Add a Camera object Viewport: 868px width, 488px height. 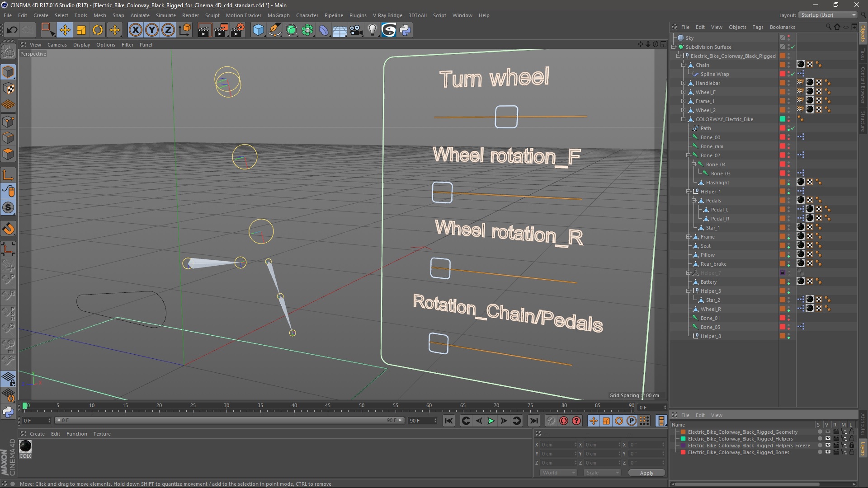[x=356, y=30]
